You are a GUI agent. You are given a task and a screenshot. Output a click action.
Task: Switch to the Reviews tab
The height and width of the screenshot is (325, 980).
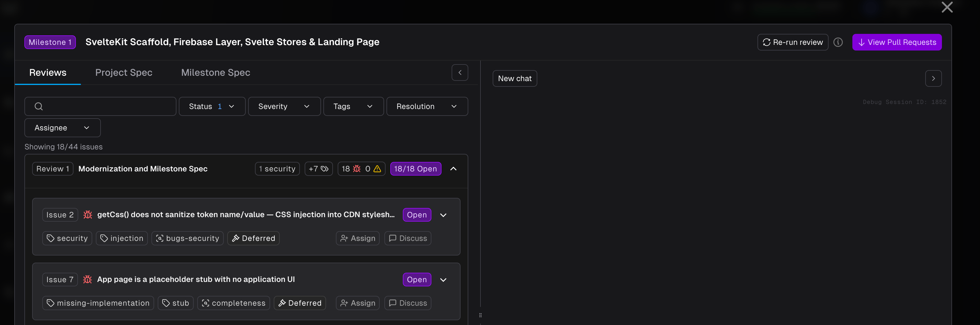(x=48, y=72)
